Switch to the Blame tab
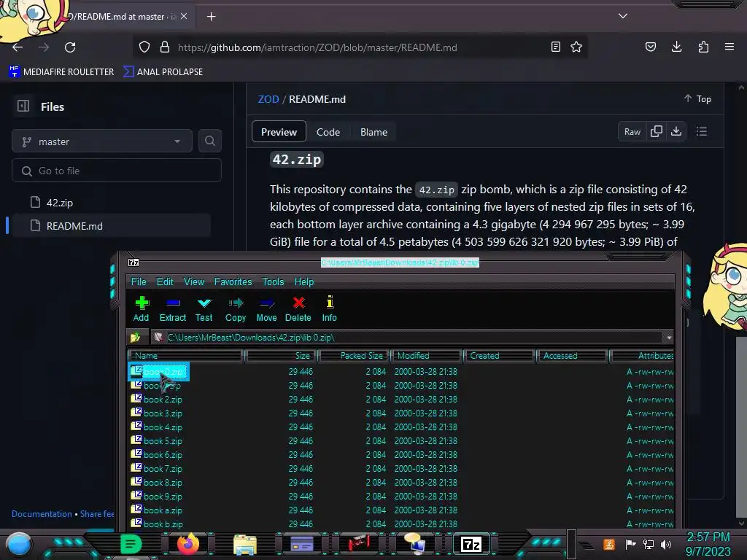The width and height of the screenshot is (747, 560). pyautogui.click(x=373, y=132)
